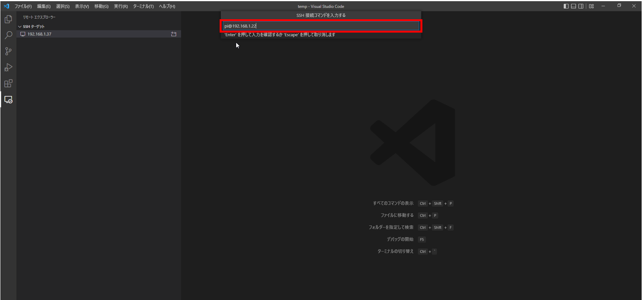This screenshot has height=300, width=644.
Task: Click the ターミナルの切り替え shortcut label
Action: click(x=395, y=251)
